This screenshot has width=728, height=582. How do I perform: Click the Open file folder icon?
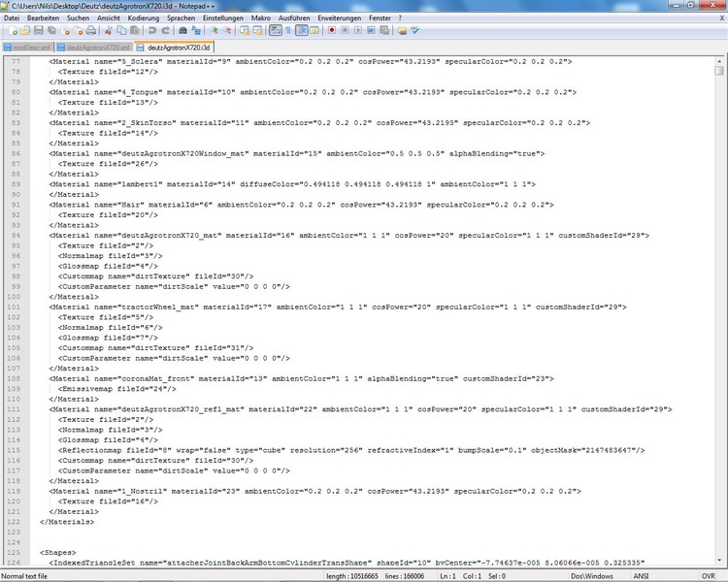pos(25,31)
